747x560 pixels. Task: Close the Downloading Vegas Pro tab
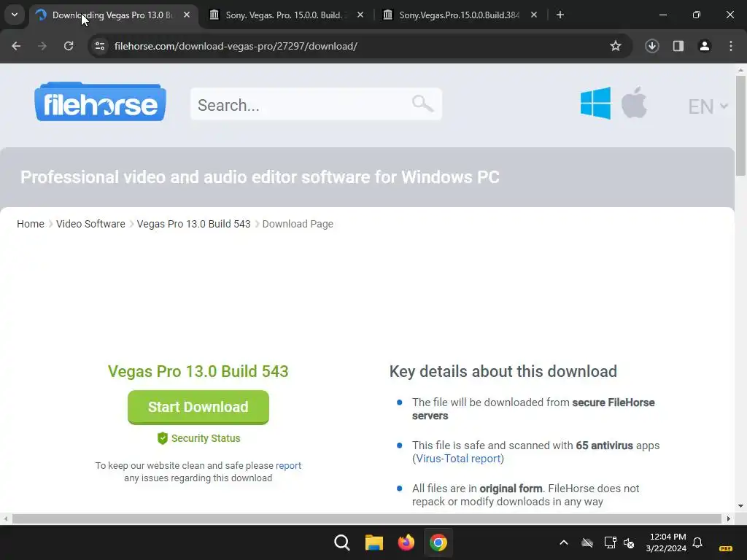(187, 15)
